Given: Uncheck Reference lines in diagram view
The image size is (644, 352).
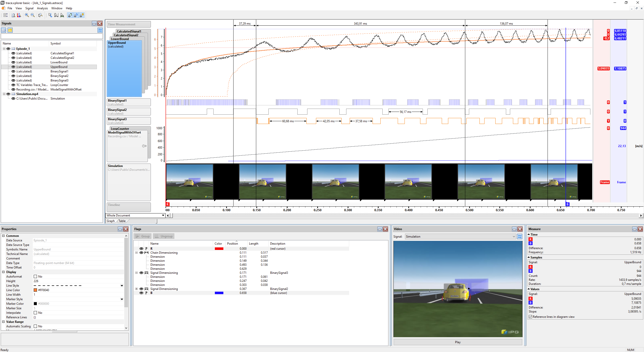Looking at the screenshot, I should [x=531, y=317].
